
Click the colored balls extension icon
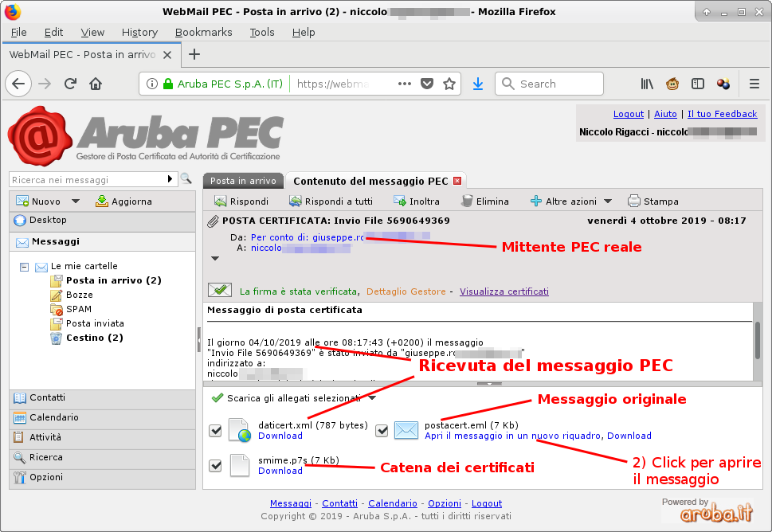tap(723, 84)
